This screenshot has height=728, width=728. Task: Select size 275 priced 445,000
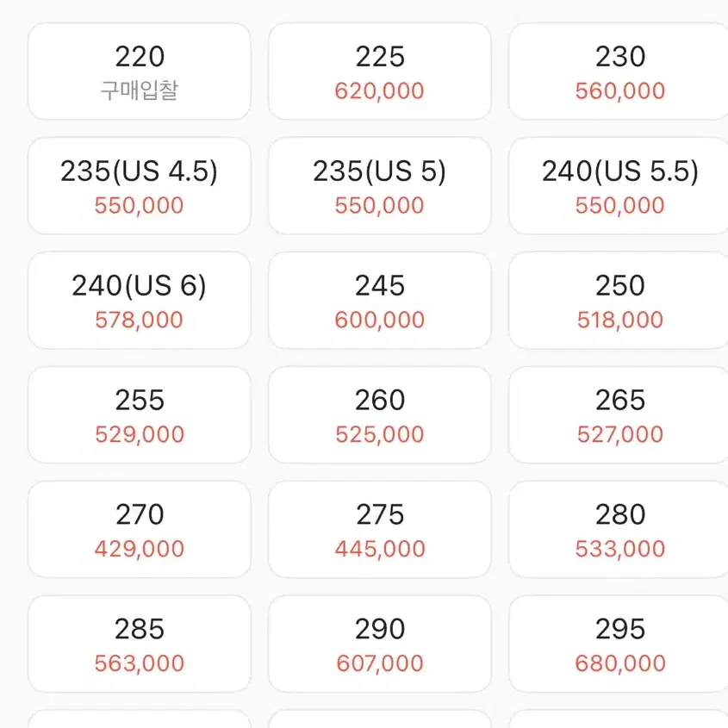pos(380,530)
